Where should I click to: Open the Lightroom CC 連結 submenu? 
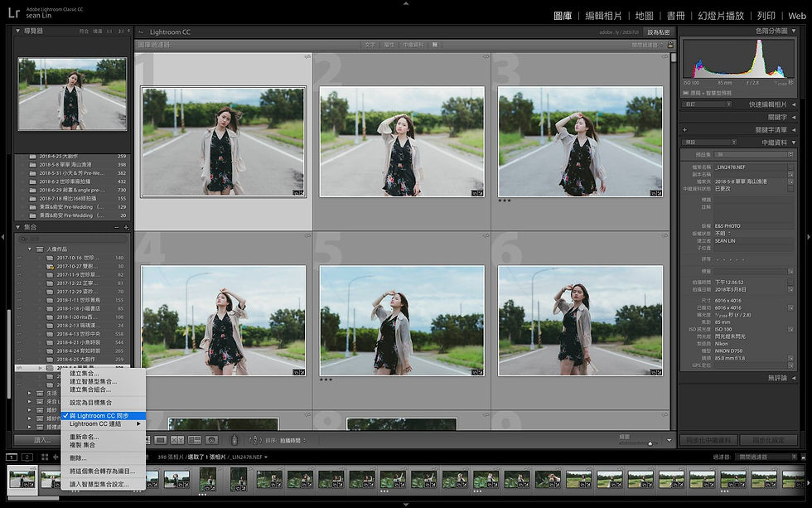coord(103,424)
